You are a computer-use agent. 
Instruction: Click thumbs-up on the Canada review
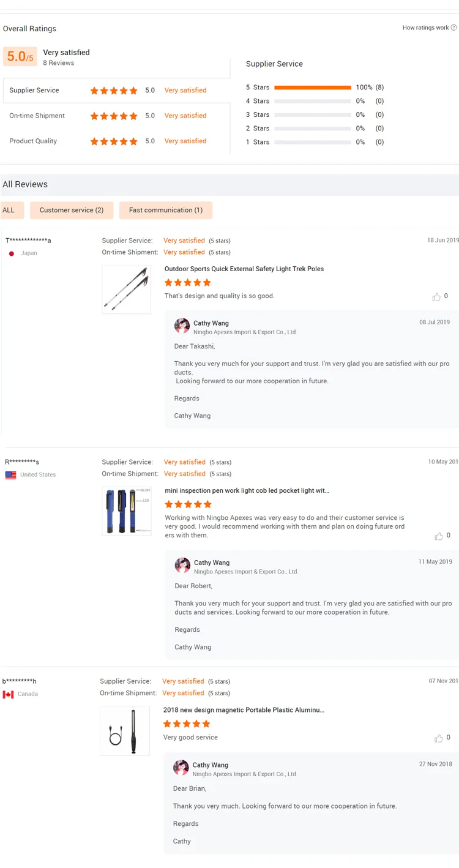tap(438, 738)
